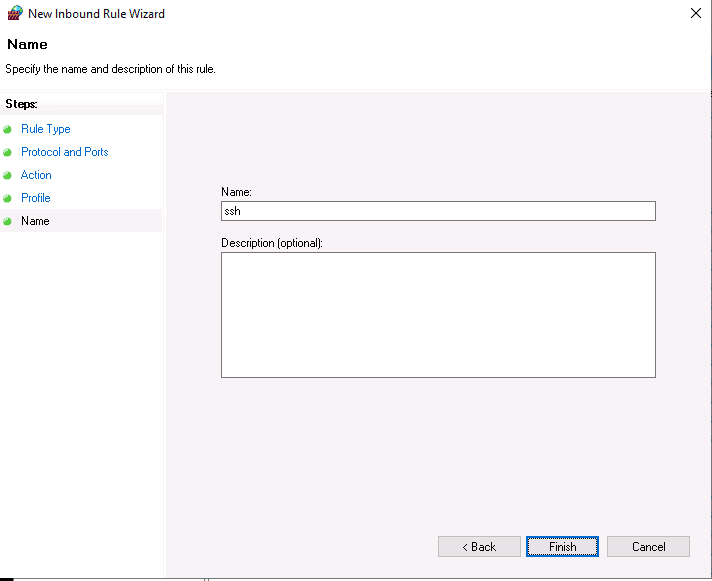This screenshot has height=581, width=712.
Task: Click green bullet beside Profile
Action: 7,198
